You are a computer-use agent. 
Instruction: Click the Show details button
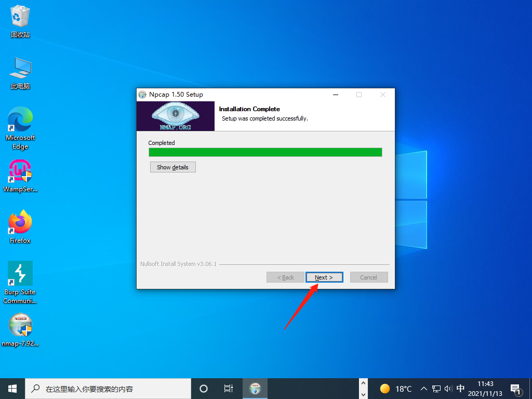172,167
